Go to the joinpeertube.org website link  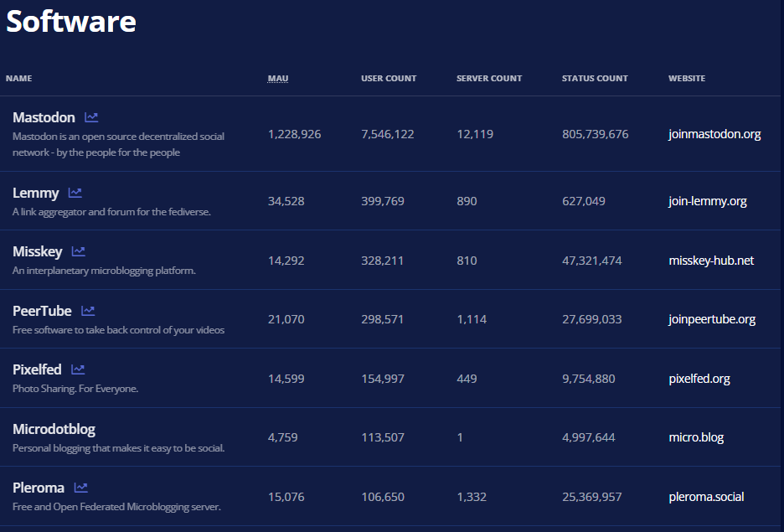712,319
